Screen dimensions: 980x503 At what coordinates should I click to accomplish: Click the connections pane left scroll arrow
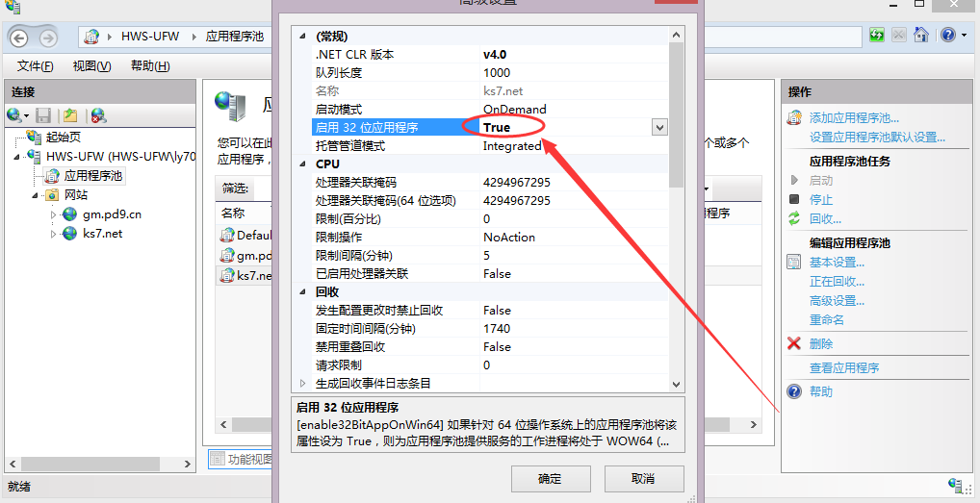coord(12,464)
